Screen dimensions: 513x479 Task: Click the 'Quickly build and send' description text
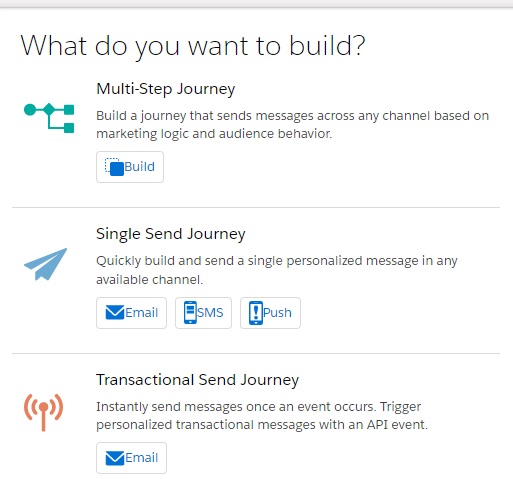[x=277, y=270]
